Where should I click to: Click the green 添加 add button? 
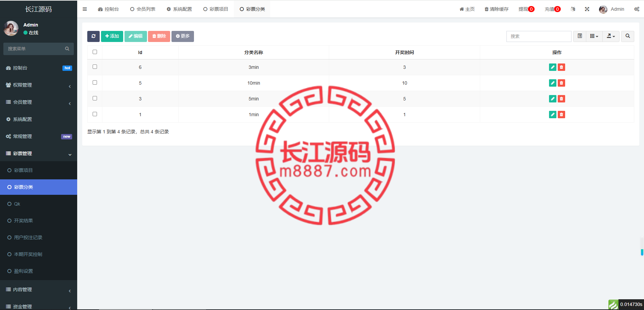pyautogui.click(x=112, y=36)
